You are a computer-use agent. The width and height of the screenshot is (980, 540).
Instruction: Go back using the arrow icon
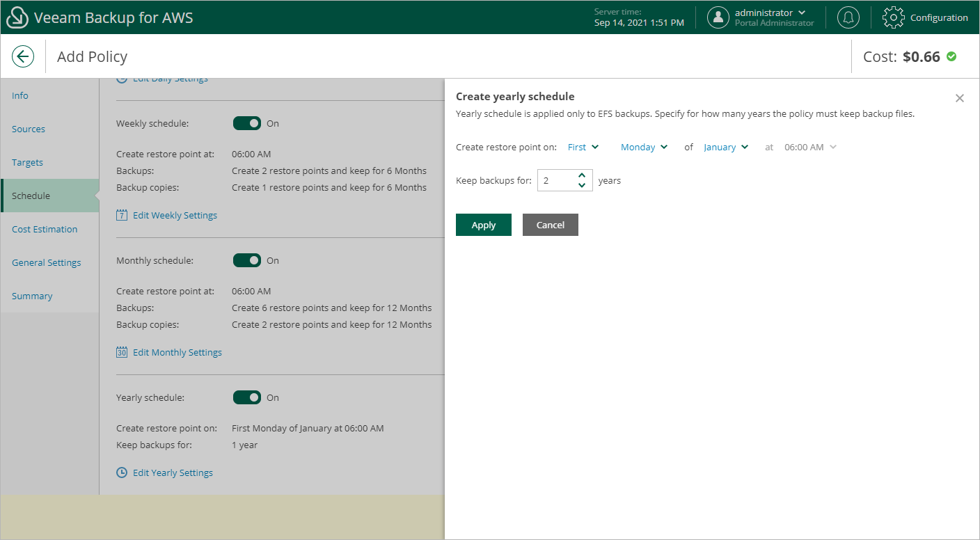pyautogui.click(x=23, y=56)
